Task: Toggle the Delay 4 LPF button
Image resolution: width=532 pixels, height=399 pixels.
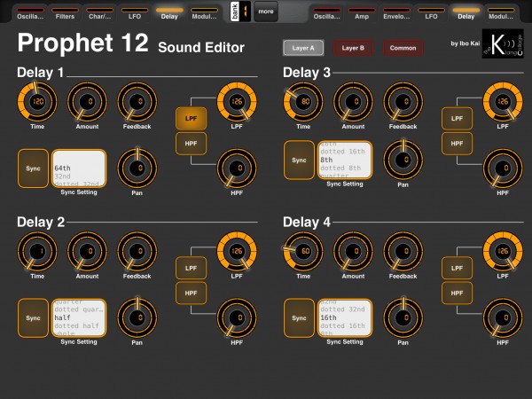Action: 457,268
